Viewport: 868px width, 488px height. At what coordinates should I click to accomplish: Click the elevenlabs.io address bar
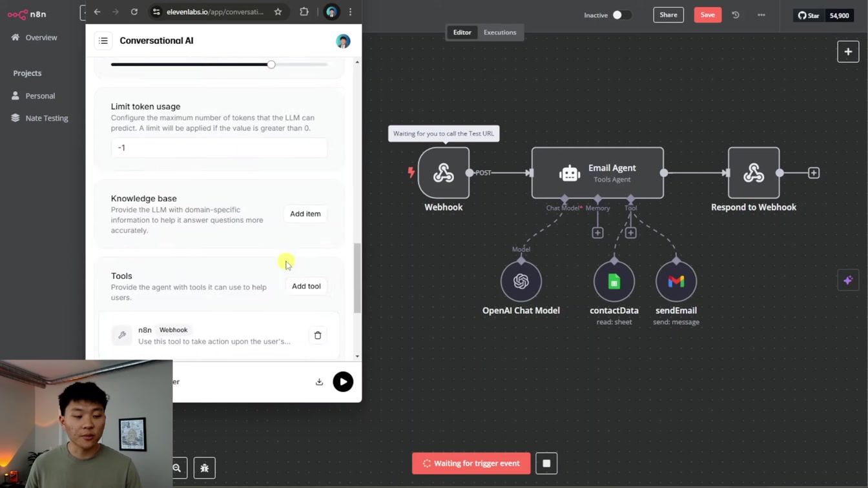coord(215,12)
